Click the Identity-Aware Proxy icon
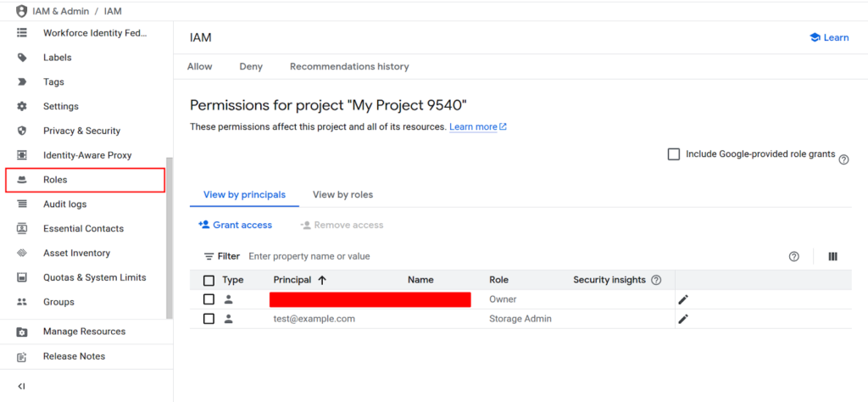Screen dimensions: 868x402 pyautogui.click(x=21, y=155)
